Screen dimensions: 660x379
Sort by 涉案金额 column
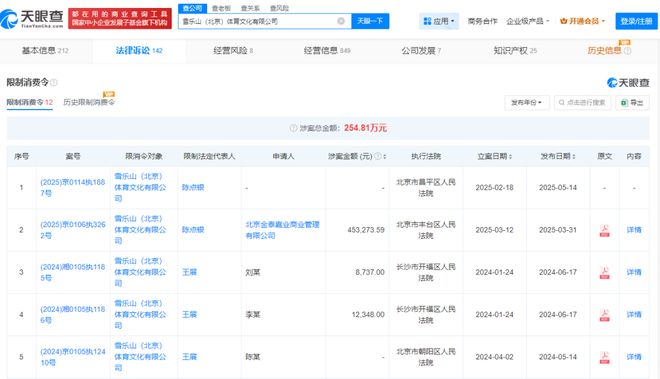coord(385,156)
